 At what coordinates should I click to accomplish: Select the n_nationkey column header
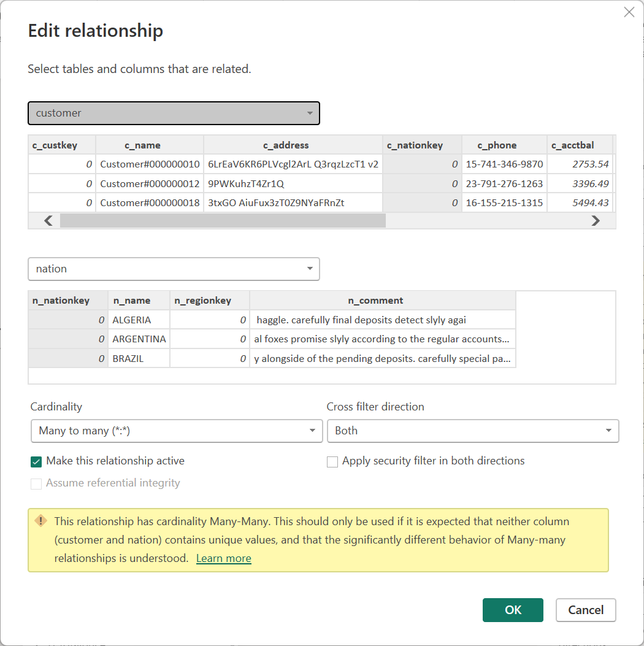[x=61, y=301]
